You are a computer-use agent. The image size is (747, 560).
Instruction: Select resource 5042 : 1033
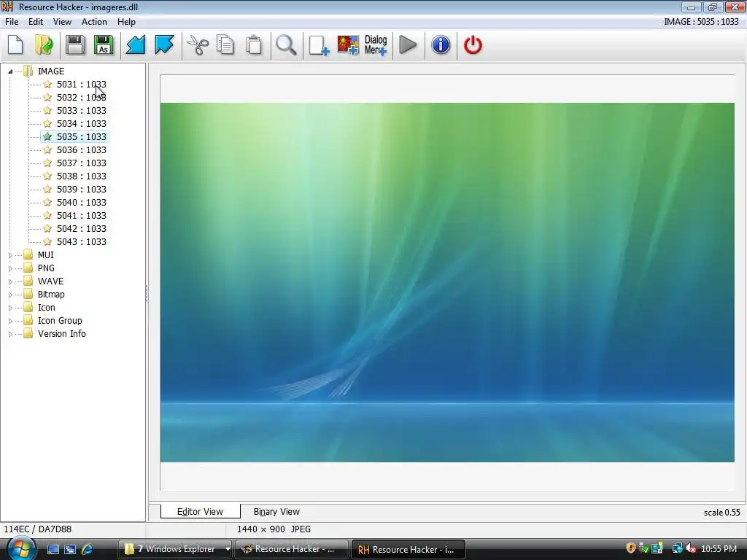pyautogui.click(x=82, y=228)
